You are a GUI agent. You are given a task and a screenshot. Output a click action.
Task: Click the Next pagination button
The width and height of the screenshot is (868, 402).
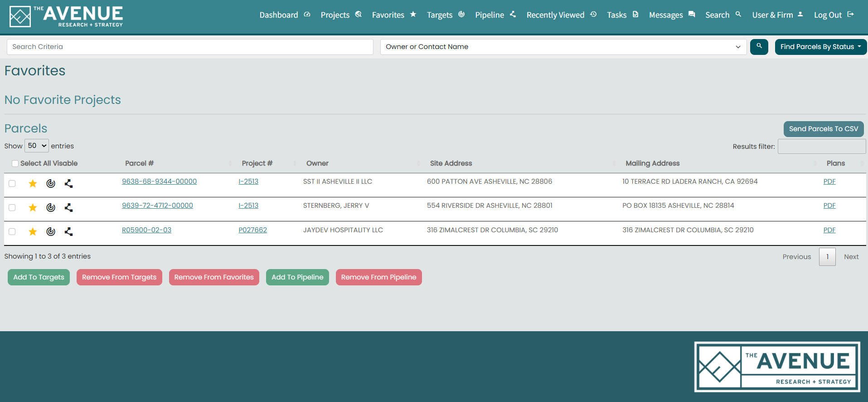click(x=851, y=257)
